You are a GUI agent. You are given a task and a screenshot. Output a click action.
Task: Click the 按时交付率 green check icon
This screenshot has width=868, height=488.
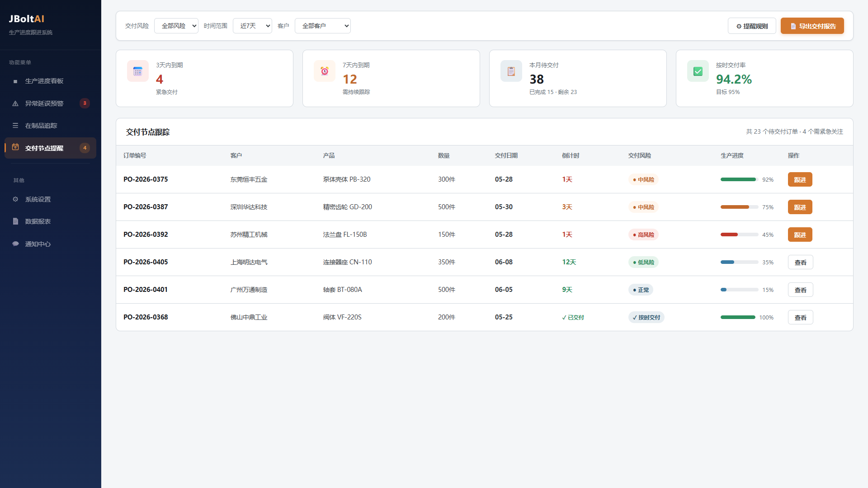click(x=698, y=71)
